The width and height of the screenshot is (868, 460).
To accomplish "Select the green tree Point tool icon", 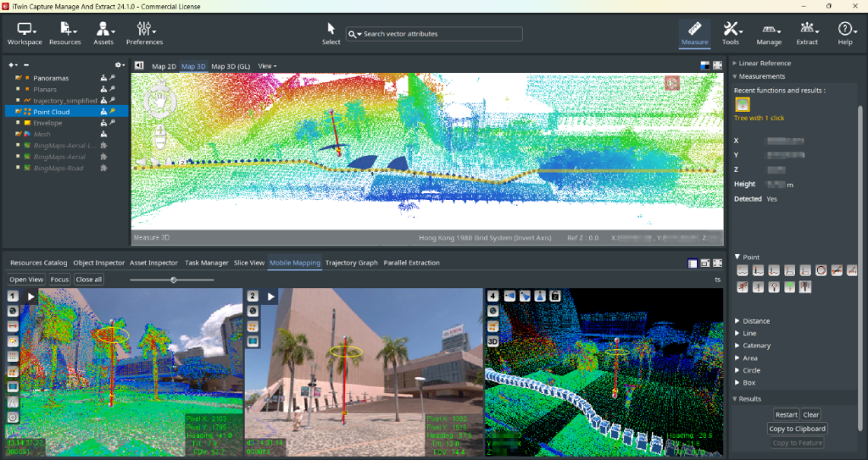I will point(789,286).
